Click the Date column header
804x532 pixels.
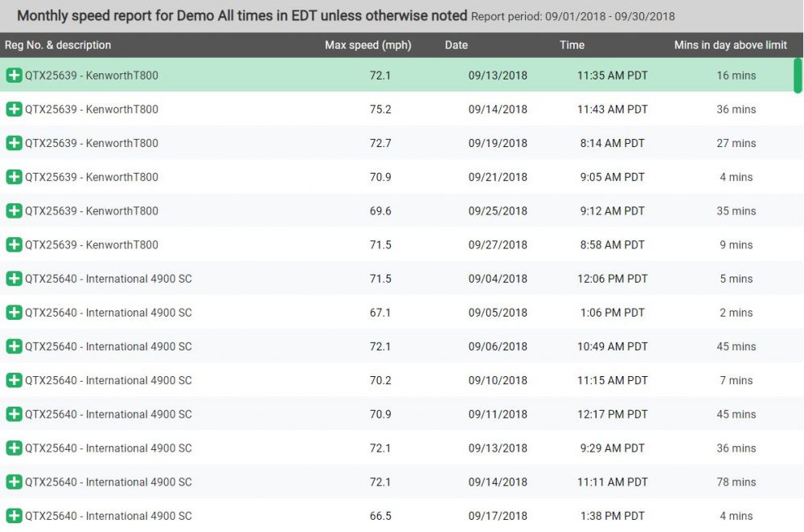[x=457, y=45]
